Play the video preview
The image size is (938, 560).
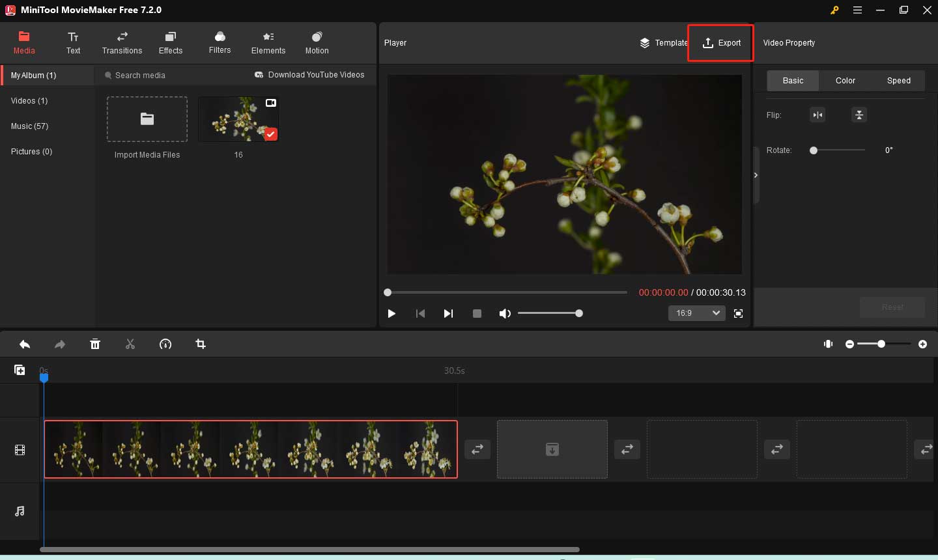(x=391, y=314)
